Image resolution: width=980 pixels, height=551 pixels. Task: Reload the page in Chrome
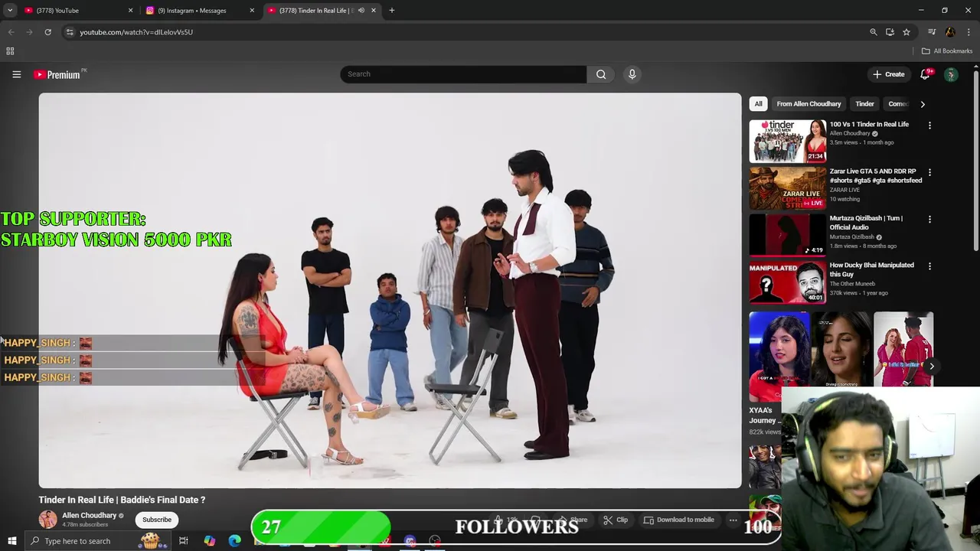click(x=47, y=32)
